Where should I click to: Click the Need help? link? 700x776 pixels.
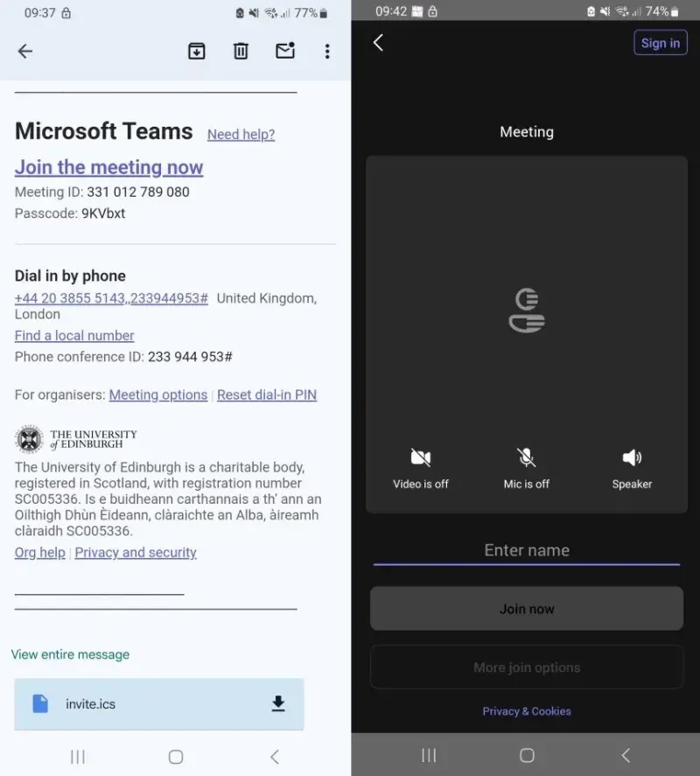point(241,134)
